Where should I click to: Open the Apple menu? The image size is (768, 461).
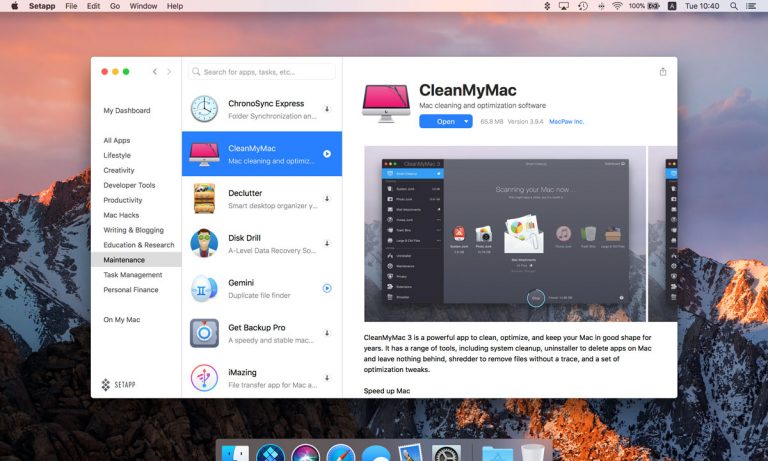[x=15, y=6]
